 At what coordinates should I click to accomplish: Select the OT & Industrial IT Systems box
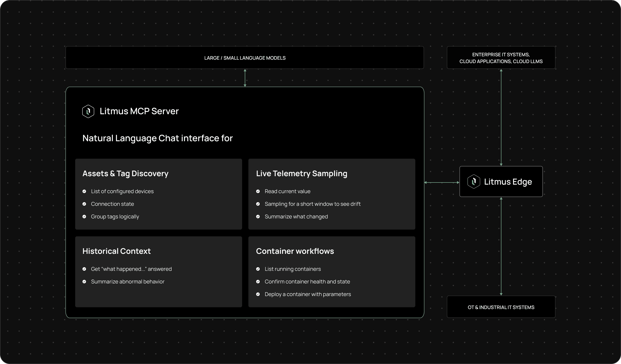[x=501, y=307]
